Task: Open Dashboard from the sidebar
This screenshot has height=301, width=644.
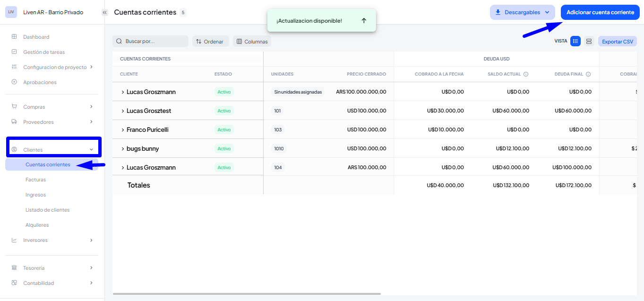Action: [36, 37]
